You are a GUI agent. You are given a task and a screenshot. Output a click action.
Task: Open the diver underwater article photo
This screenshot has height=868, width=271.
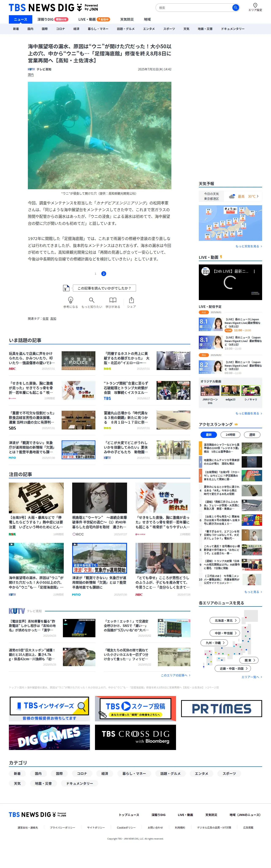100,135
